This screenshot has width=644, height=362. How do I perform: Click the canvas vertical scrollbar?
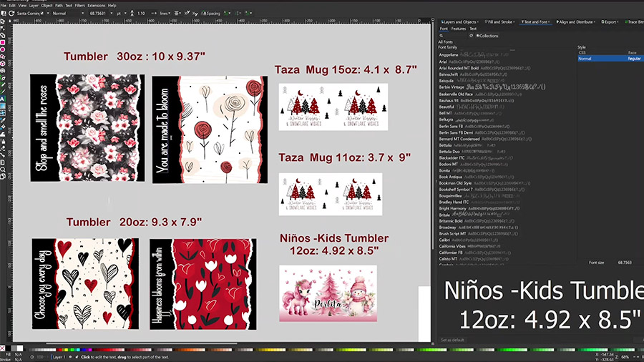click(x=432, y=135)
